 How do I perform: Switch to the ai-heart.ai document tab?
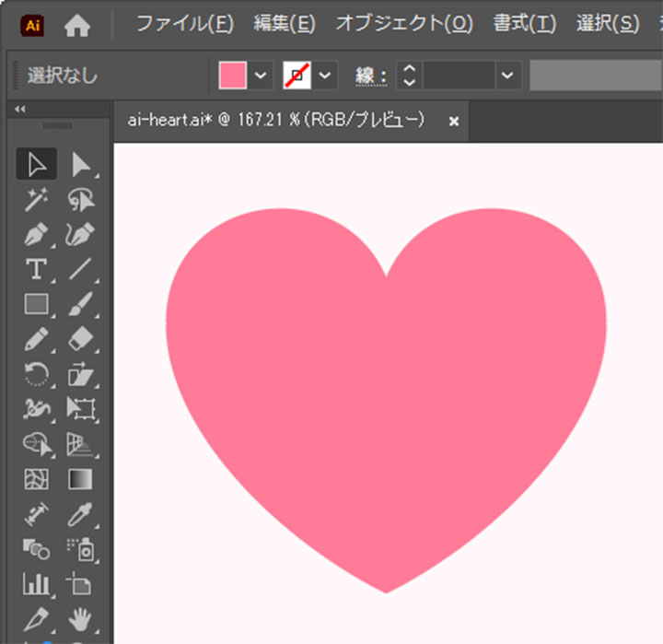pos(275,120)
